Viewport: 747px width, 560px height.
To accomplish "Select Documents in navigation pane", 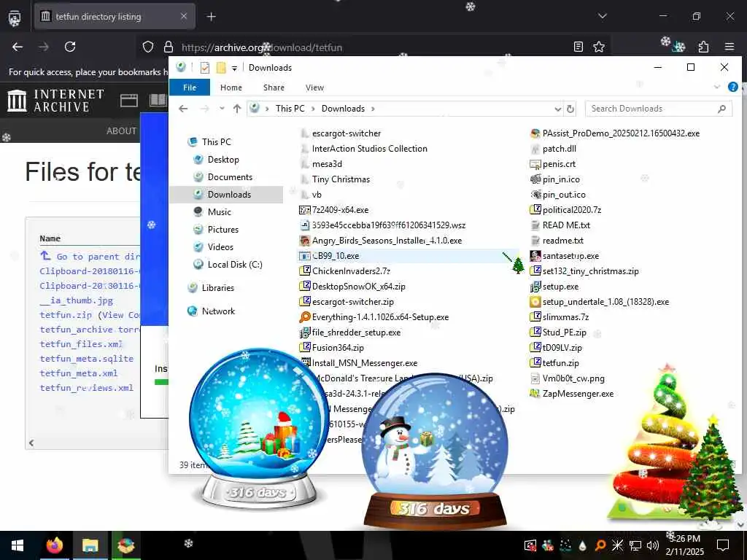I will click(x=230, y=177).
